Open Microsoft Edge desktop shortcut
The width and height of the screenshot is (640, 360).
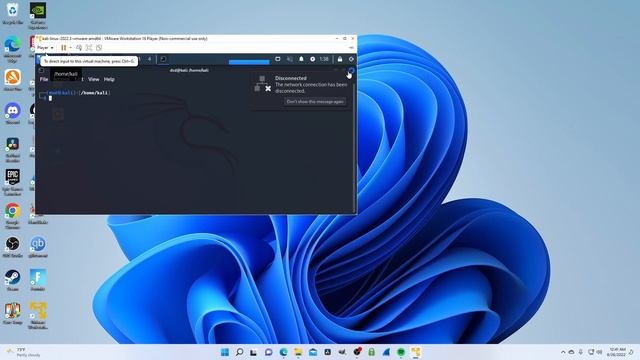(x=13, y=49)
